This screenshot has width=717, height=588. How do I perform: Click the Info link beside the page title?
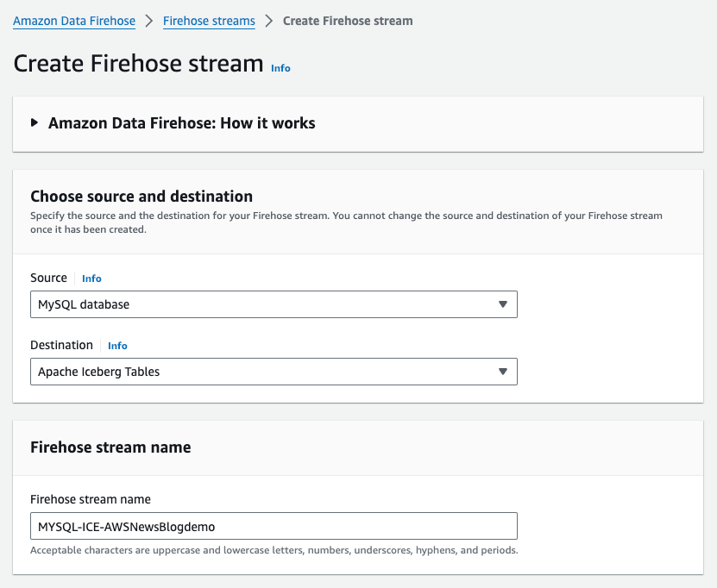coord(280,68)
